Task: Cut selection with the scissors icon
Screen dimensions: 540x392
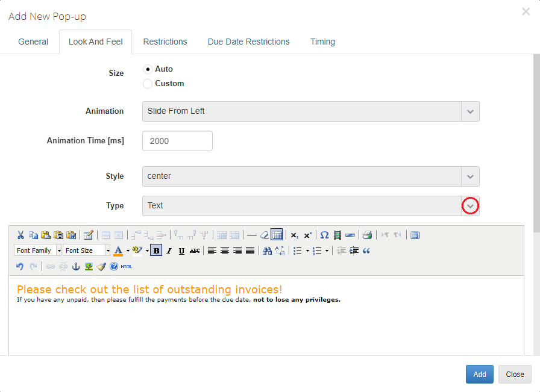Action: 20,235
